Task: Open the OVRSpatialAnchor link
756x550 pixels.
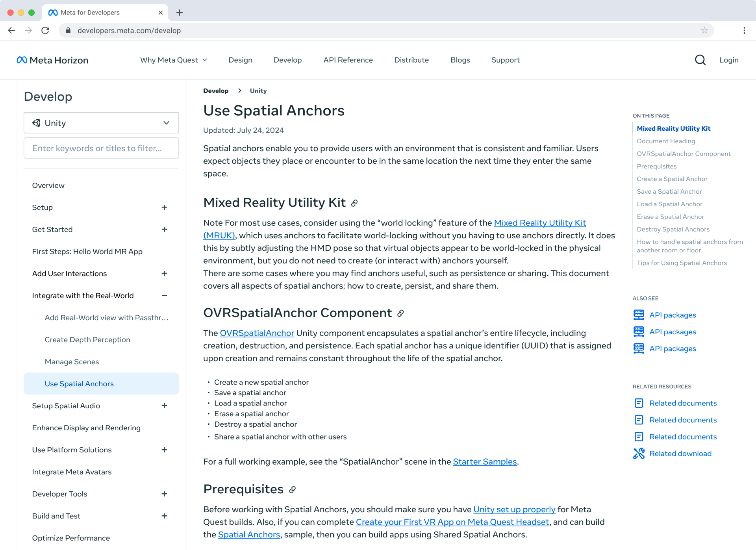Action: pos(257,333)
